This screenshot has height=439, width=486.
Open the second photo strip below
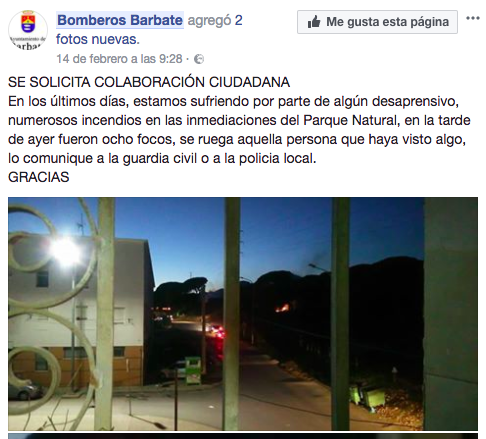click(x=243, y=436)
